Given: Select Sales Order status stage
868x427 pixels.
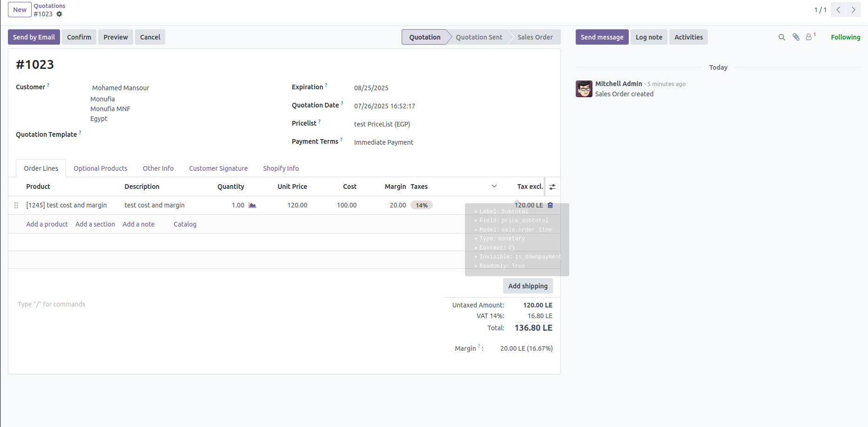Looking at the screenshot, I should pos(535,37).
